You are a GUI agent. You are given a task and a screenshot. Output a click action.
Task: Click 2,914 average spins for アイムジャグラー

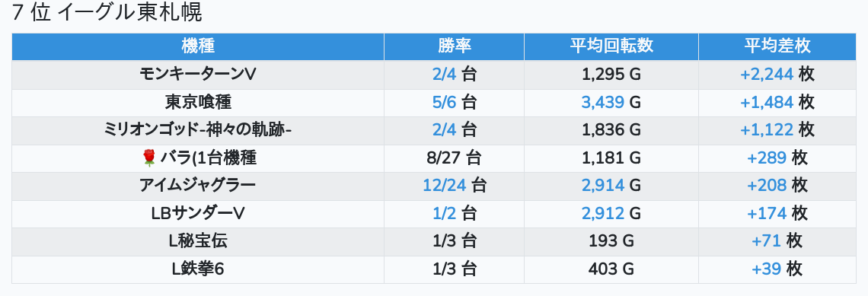pos(602,186)
